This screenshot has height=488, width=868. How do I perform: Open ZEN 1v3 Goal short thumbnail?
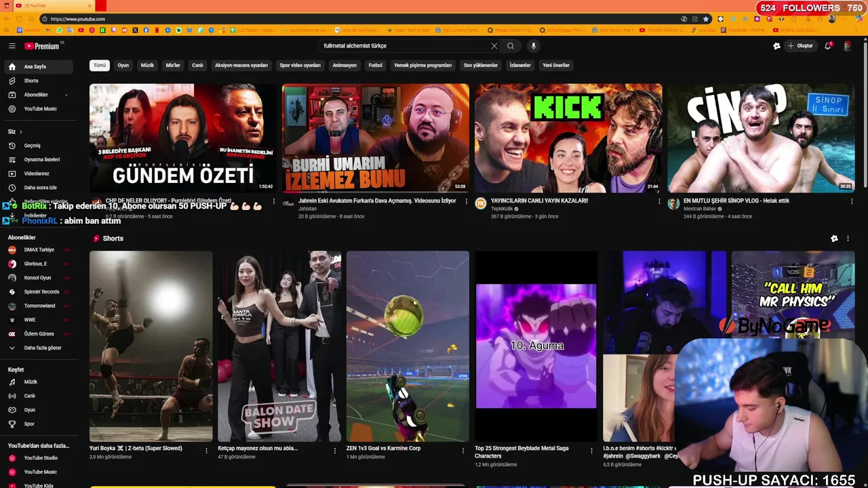point(408,346)
